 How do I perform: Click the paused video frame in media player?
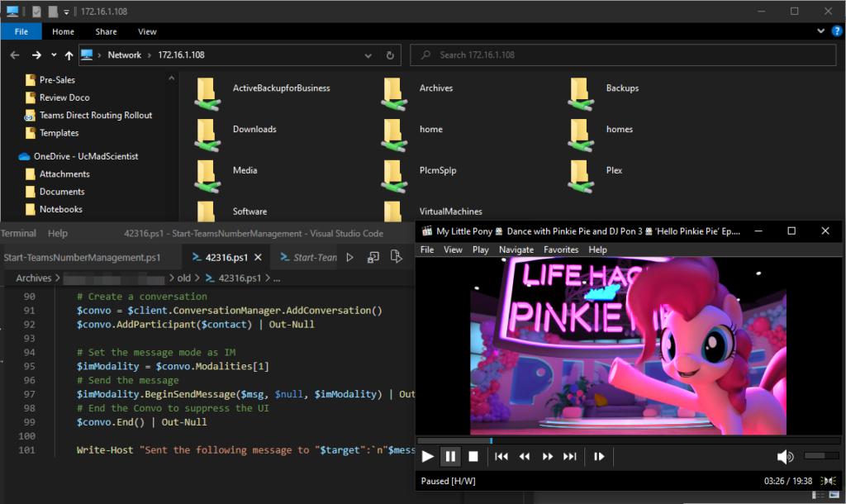click(628, 346)
